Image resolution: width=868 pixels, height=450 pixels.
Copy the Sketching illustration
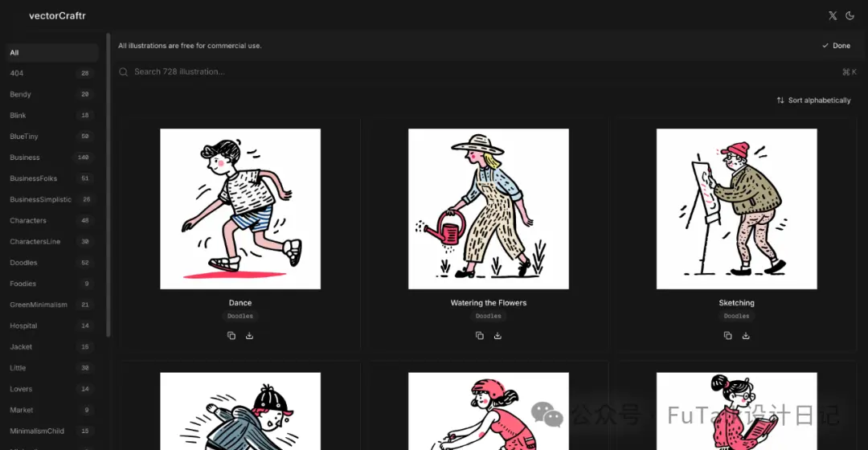[727, 335]
